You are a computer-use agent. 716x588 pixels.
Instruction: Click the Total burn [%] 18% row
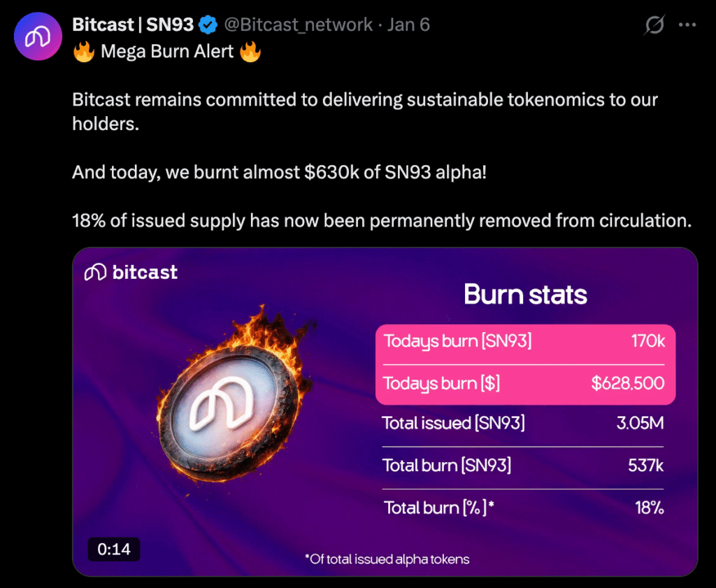(x=524, y=508)
